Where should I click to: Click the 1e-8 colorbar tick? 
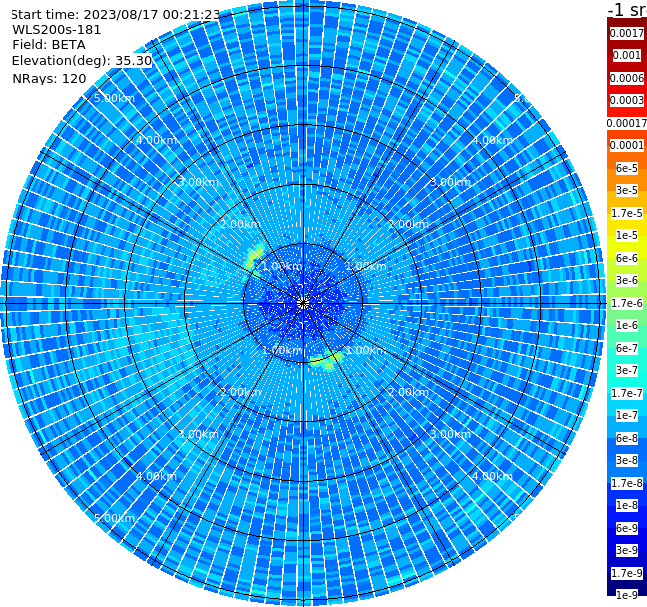tap(627, 505)
